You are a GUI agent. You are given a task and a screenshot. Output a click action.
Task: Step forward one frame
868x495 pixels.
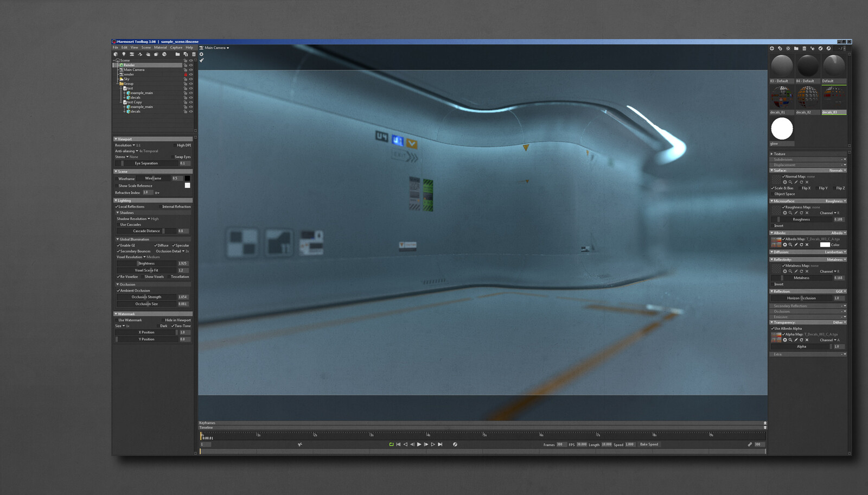[426, 444]
